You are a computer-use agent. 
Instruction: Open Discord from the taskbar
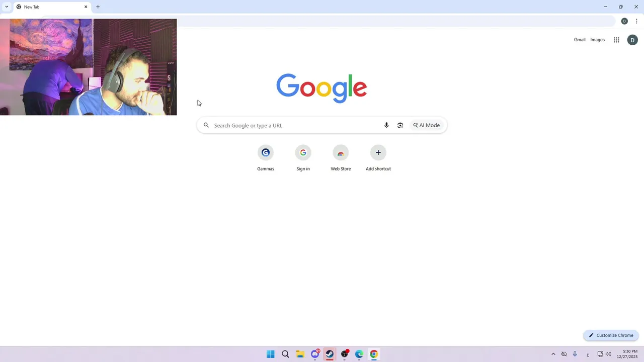coord(315,354)
